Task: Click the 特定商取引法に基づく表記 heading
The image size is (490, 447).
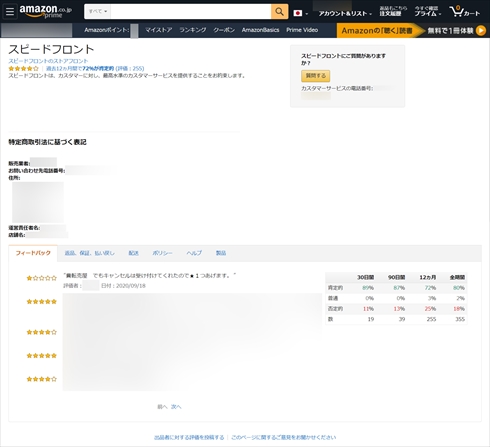Action: 47,142
